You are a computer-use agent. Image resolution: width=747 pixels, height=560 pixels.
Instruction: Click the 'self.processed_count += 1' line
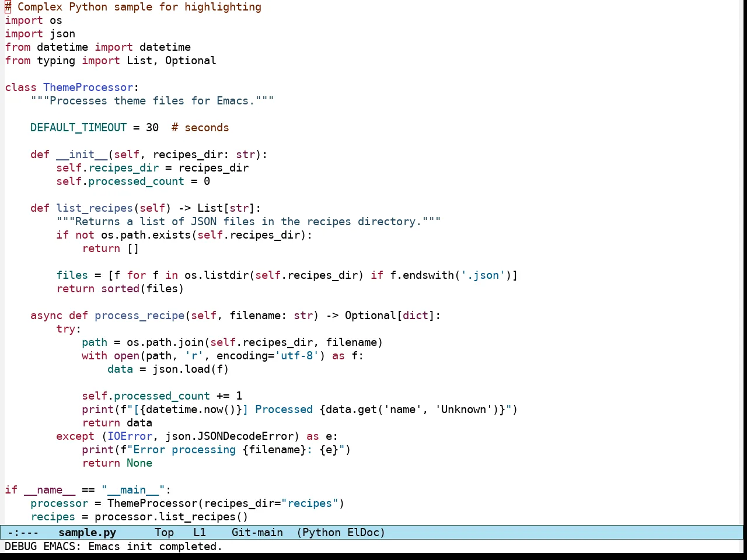162,396
